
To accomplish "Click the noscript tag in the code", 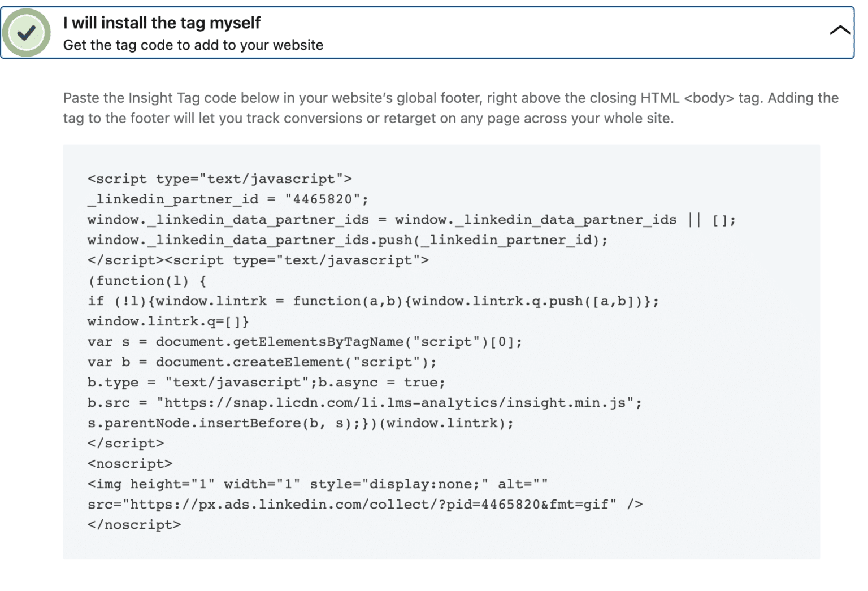I will click(x=129, y=463).
